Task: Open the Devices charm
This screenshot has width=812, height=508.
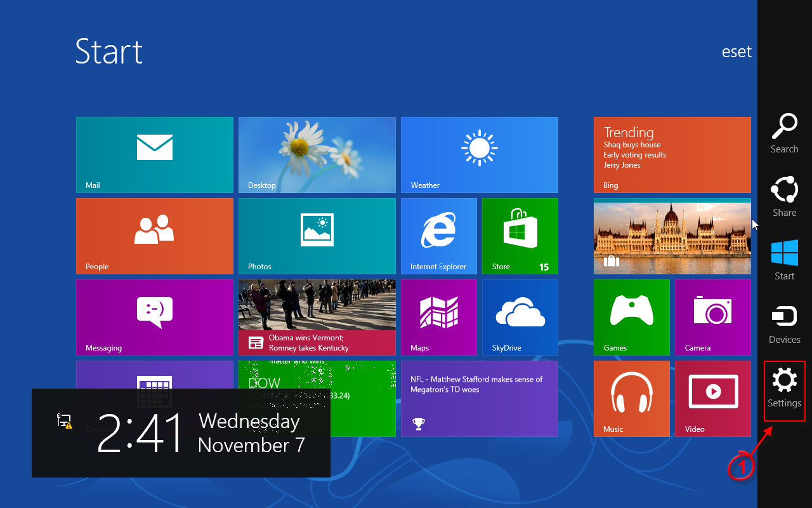Action: (x=785, y=324)
